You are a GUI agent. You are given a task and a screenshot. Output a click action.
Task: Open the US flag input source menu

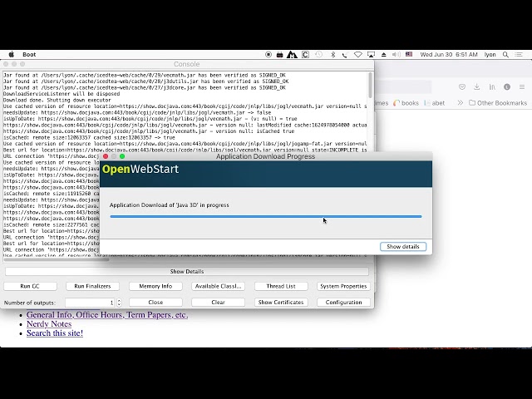409,54
